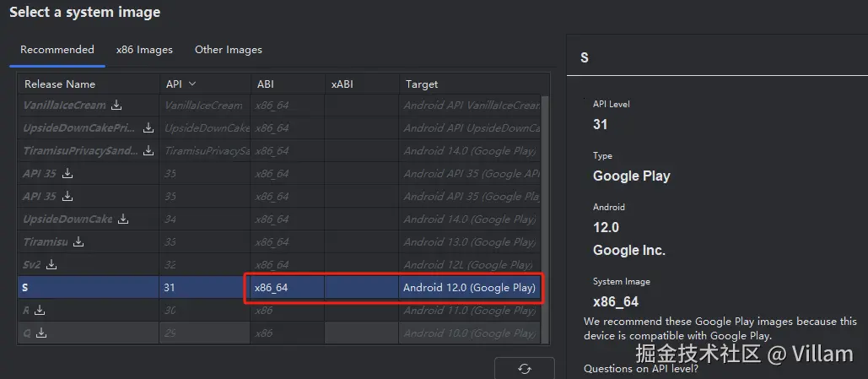Download the R system image
The image size is (868, 379).
(40, 311)
